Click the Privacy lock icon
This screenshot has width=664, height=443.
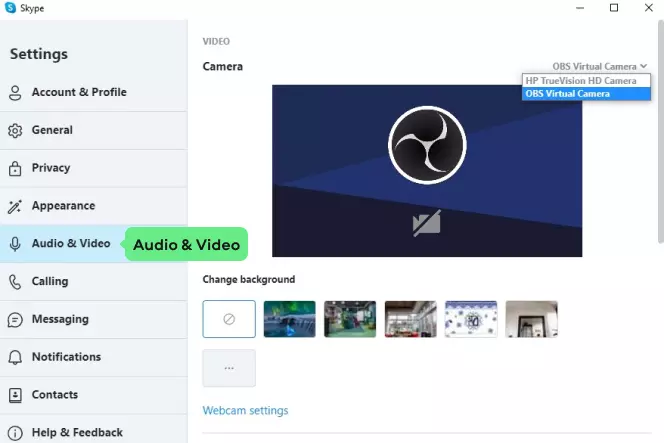pos(15,168)
